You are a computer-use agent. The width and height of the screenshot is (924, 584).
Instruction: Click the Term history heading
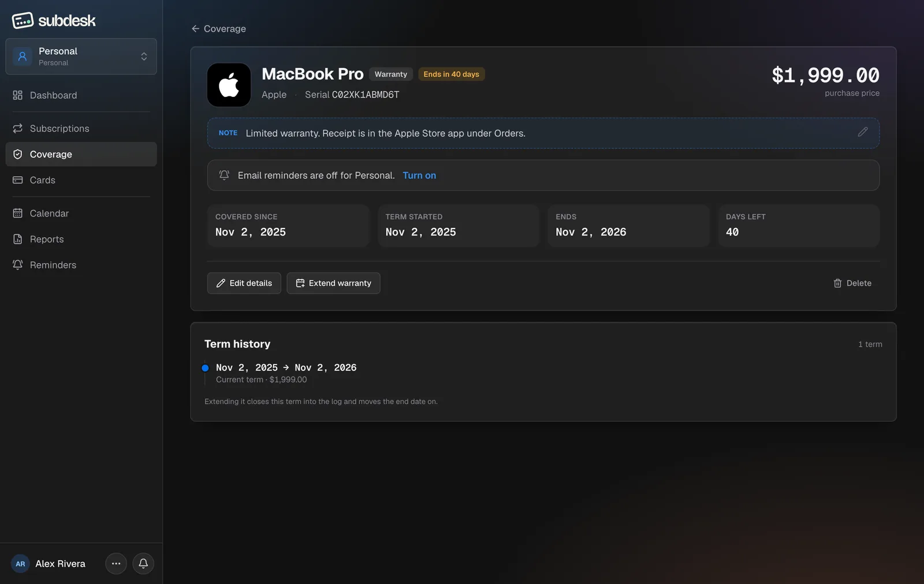click(237, 344)
